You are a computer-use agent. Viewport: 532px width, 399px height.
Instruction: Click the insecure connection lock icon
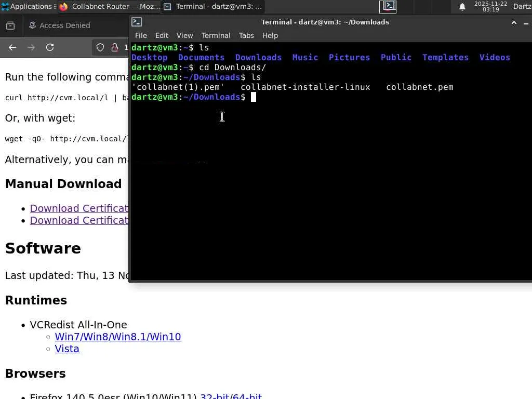click(115, 47)
